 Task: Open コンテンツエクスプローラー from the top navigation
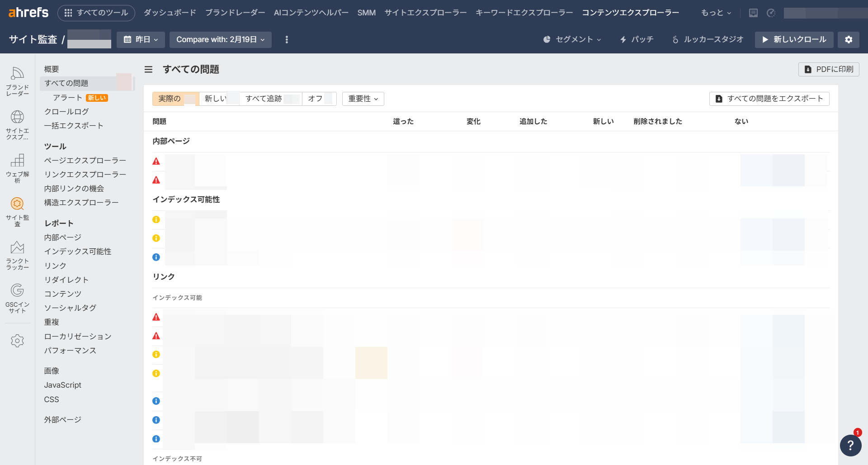[631, 13]
